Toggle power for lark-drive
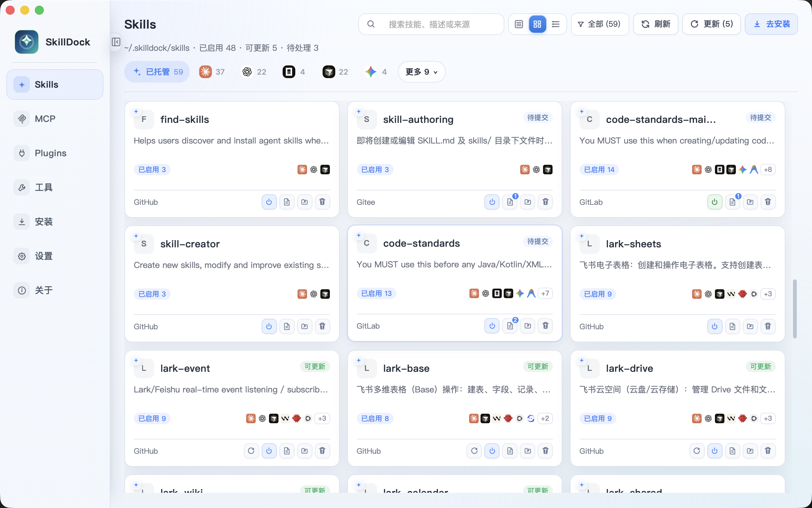Screen dimensions: 812x508 tap(715, 451)
